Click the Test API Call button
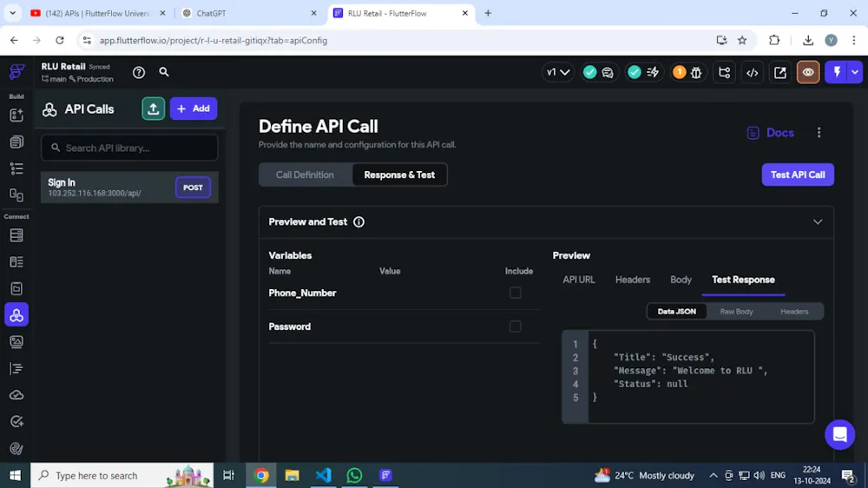The width and height of the screenshot is (868, 488). click(798, 175)
